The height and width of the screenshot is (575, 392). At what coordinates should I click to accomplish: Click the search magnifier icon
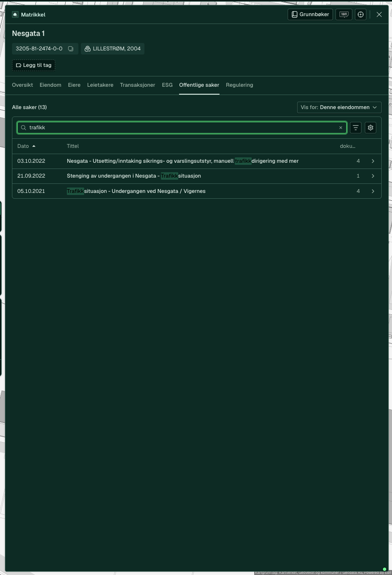coord(24,128)
